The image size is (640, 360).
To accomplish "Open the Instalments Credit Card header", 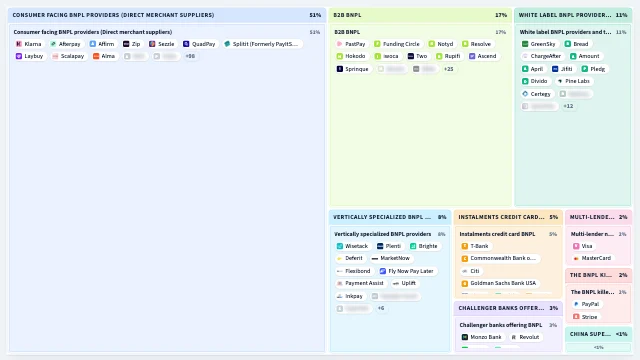I will tap(508, 217).
